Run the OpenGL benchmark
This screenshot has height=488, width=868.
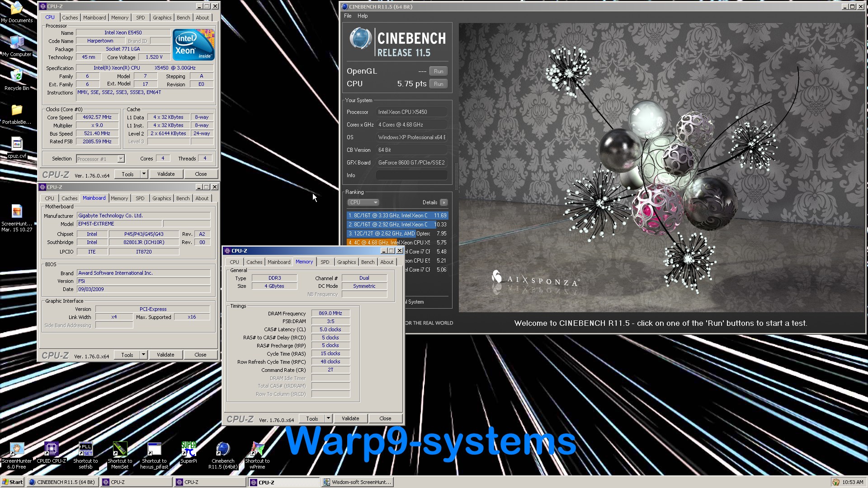click(439, 71)
